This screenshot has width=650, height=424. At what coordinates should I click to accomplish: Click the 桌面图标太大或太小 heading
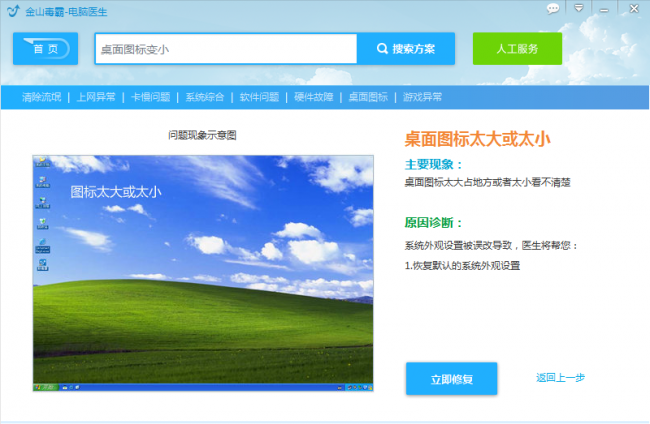click(x=478, y=139)
